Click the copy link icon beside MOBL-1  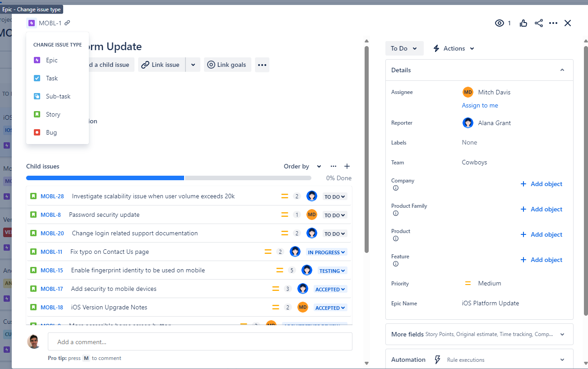(x=67, y=23)
